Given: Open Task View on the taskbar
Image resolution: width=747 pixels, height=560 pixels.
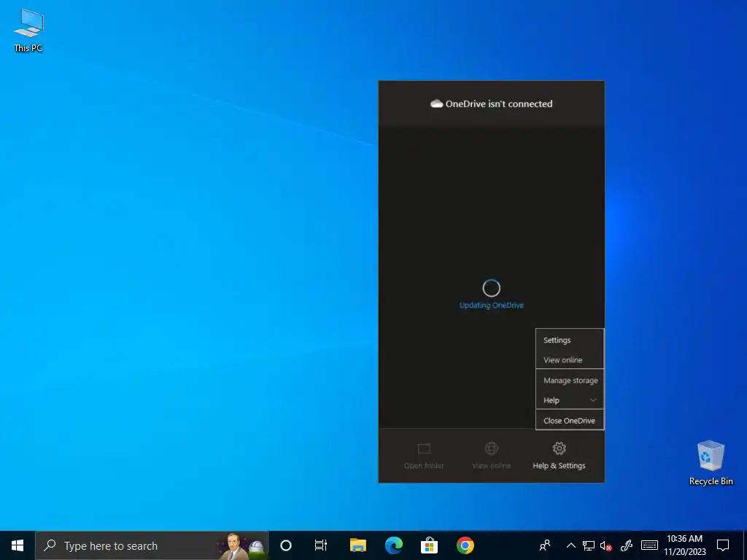Looking at the screenshot, I should tap(321, 545).
